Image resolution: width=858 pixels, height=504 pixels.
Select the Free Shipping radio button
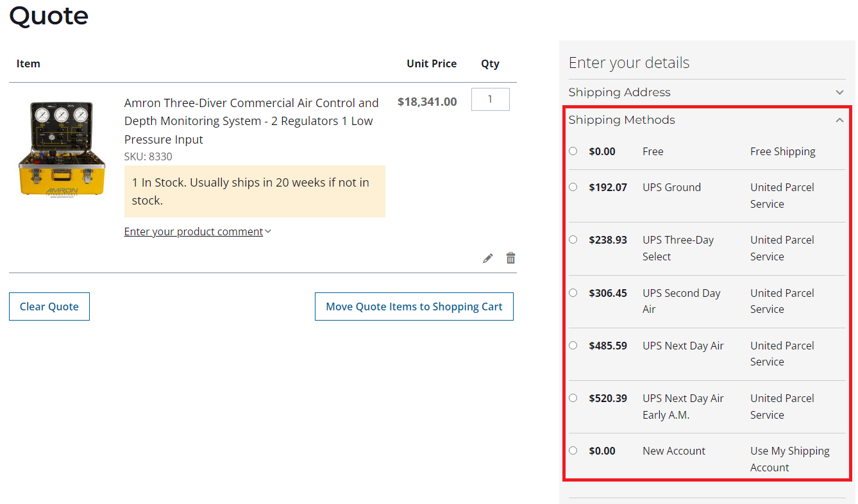(573, 151)
